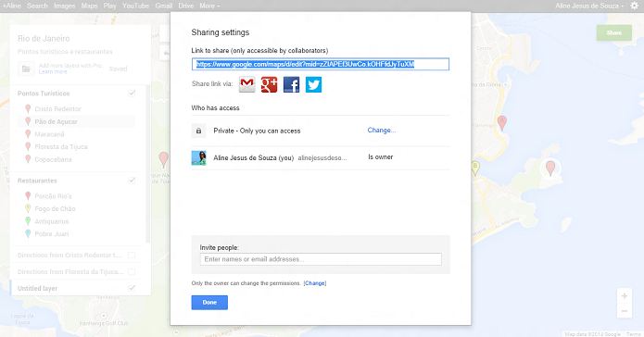Toggle Restaurantes layer checkbox

[132, 181]
